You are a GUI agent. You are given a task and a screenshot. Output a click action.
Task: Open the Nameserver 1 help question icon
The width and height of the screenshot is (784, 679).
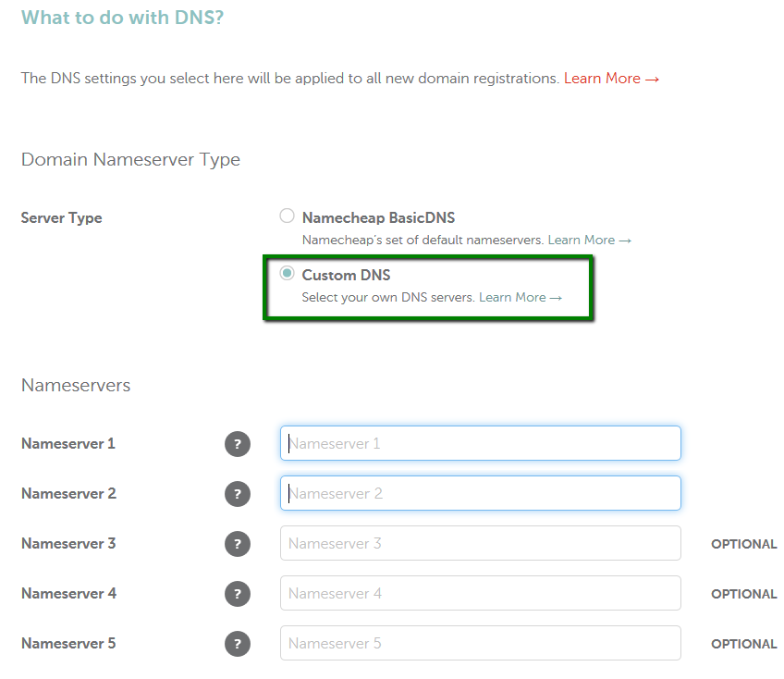(x=238, y=444)
